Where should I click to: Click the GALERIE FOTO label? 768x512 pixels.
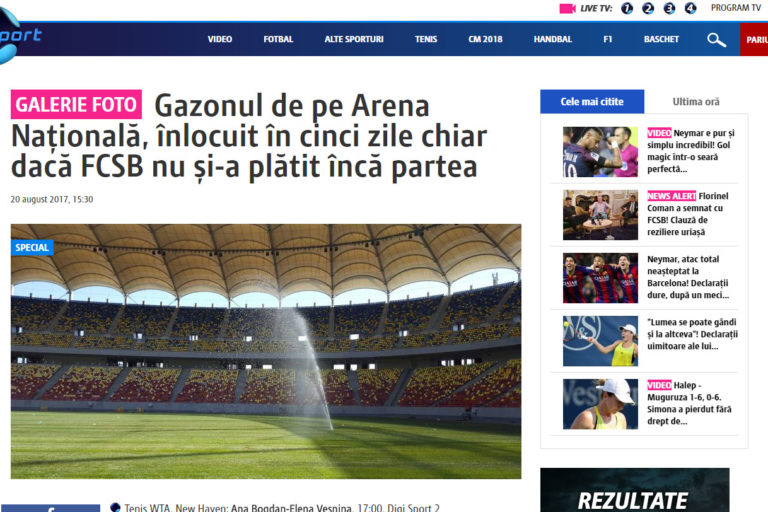coord(76,104)
